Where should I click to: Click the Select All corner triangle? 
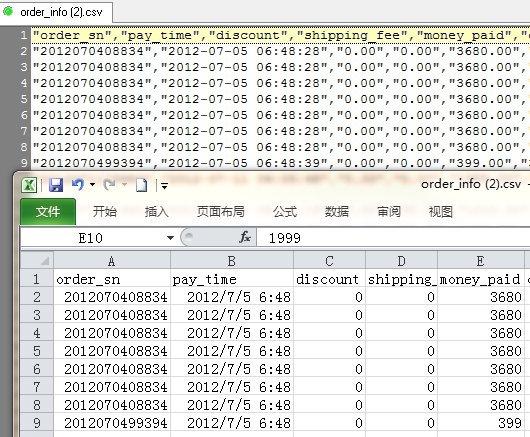(37, 260)
